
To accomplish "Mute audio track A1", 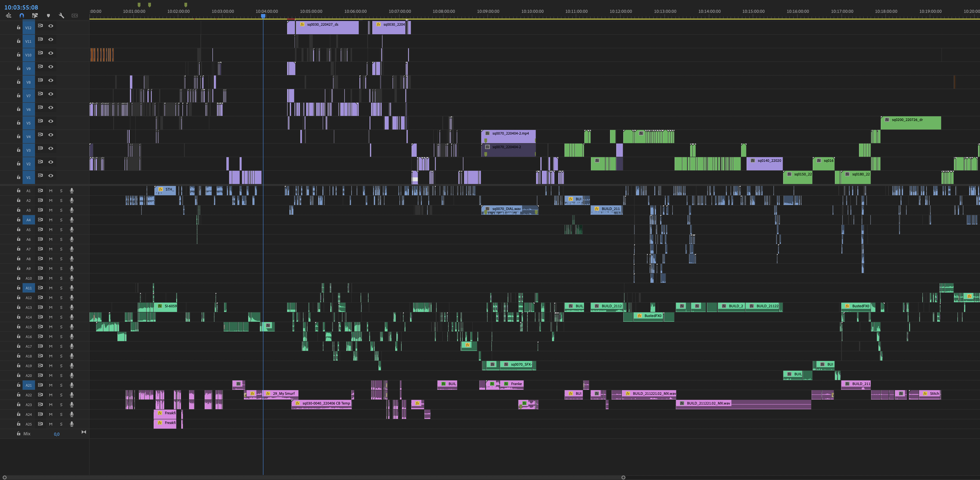I will [x=51, y=191].
